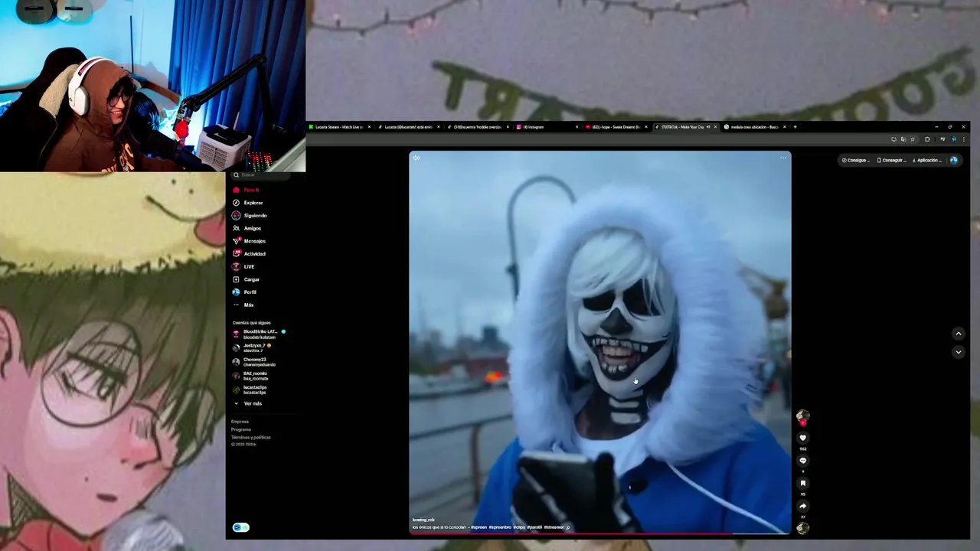This screenshot has height=551, width=980.
Task: Open the browser profile avatar
Action: point(953,139)
